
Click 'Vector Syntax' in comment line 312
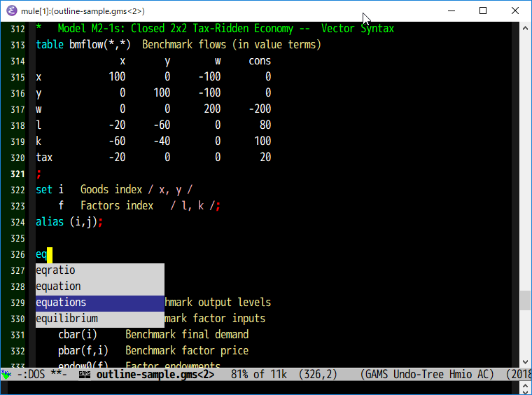tap(358, 29)
